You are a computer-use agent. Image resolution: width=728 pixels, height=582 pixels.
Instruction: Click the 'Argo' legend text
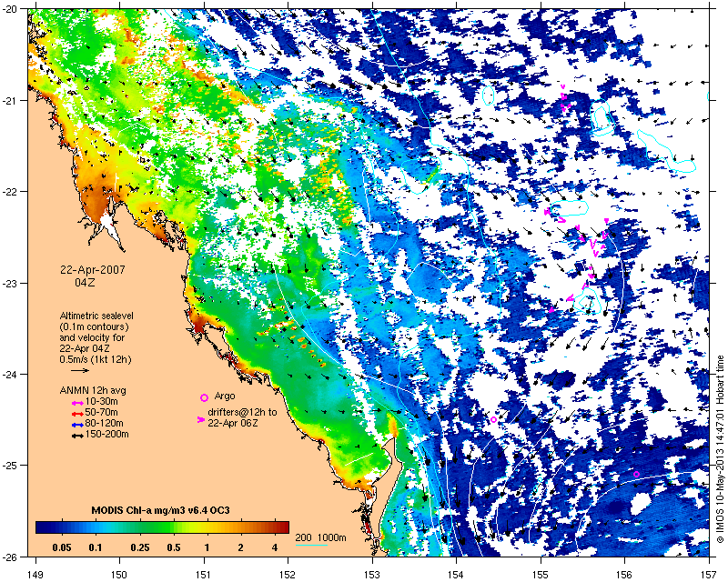point(225,396)
